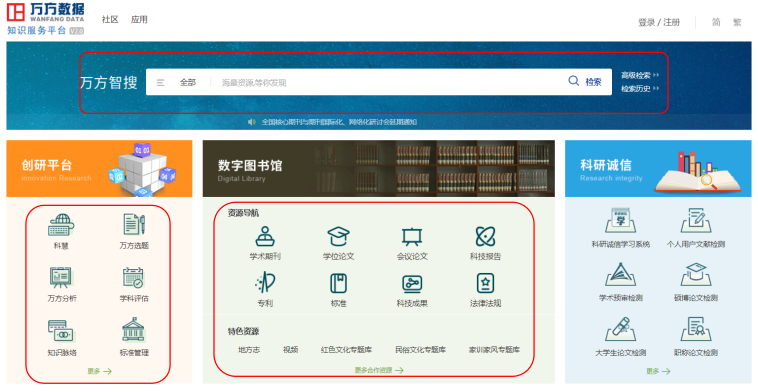Expand 检索历史 search history link

click(x=640, y=88)
